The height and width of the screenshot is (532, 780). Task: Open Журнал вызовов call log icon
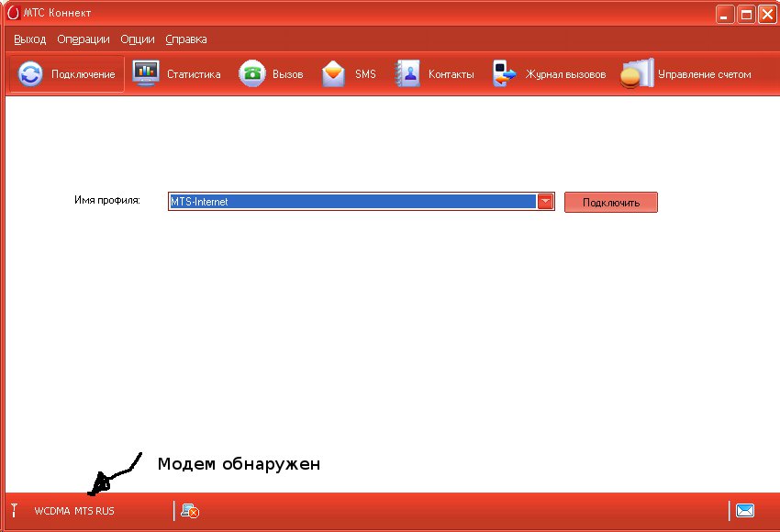[505, 74]
